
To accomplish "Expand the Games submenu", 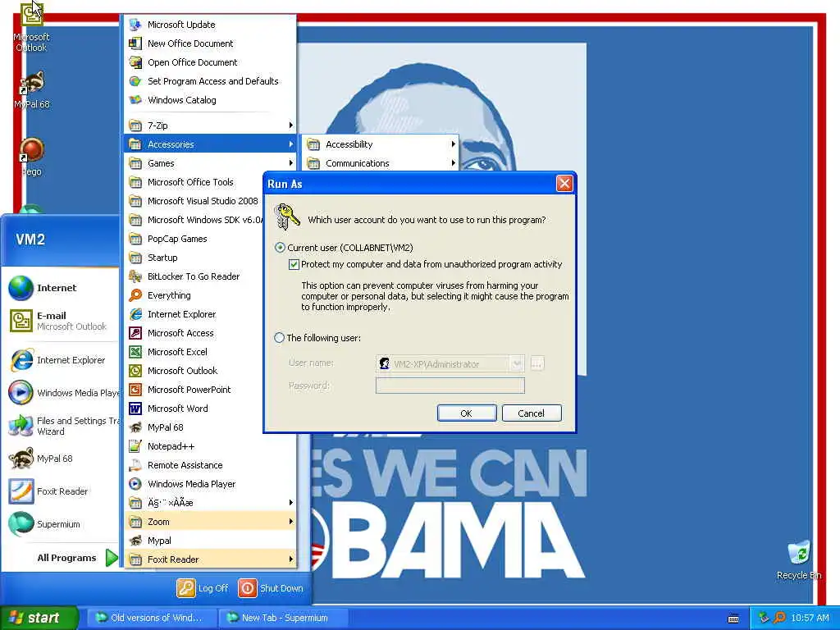I will [x=211, y=163].
